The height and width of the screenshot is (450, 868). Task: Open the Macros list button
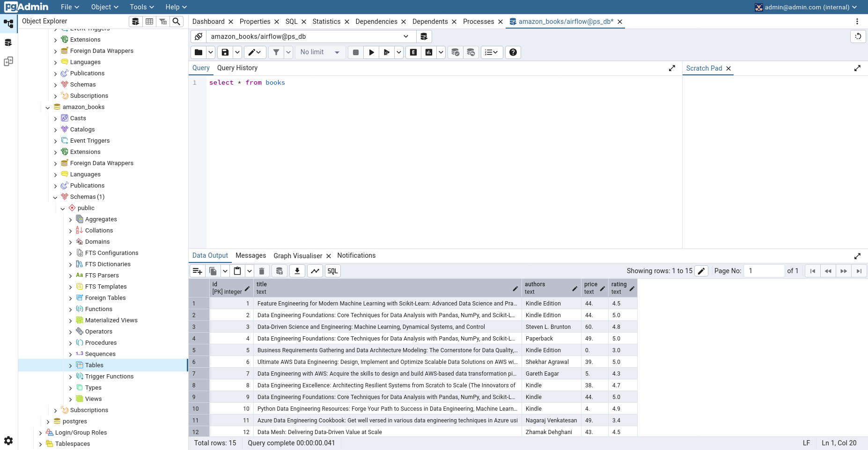(x=492, y=52)
